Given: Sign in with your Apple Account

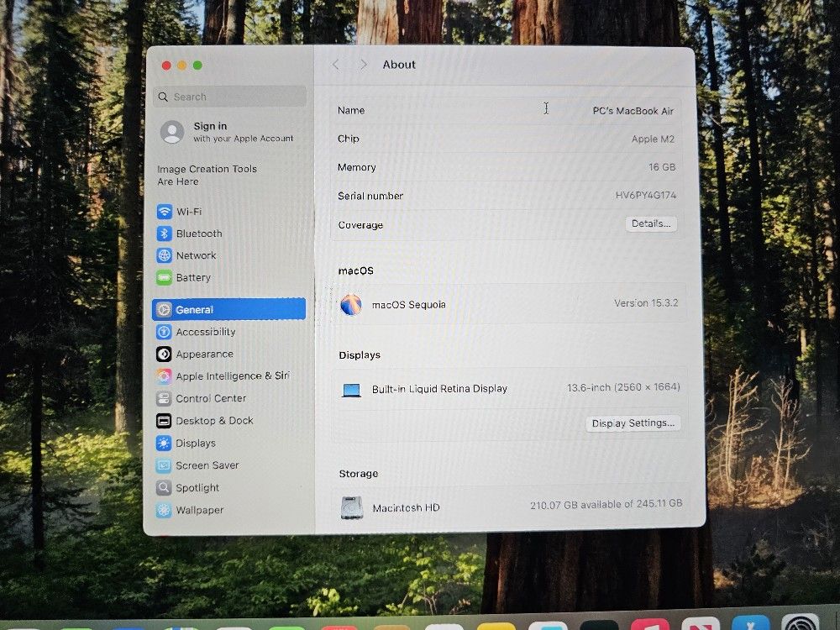Looking at the screenshot, I should coord(227,132).
